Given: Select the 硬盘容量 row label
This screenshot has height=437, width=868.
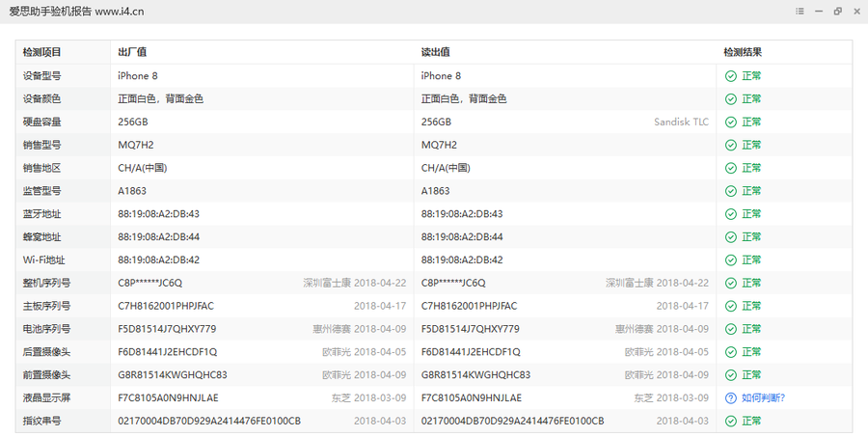Looking at the screenshot, I should pyautogui.click(x=42, y=122).
